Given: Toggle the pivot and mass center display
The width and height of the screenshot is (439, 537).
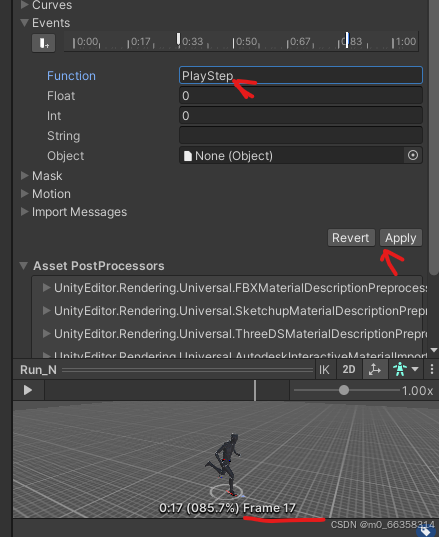Looking at the screenshot, I should [375, 370].
